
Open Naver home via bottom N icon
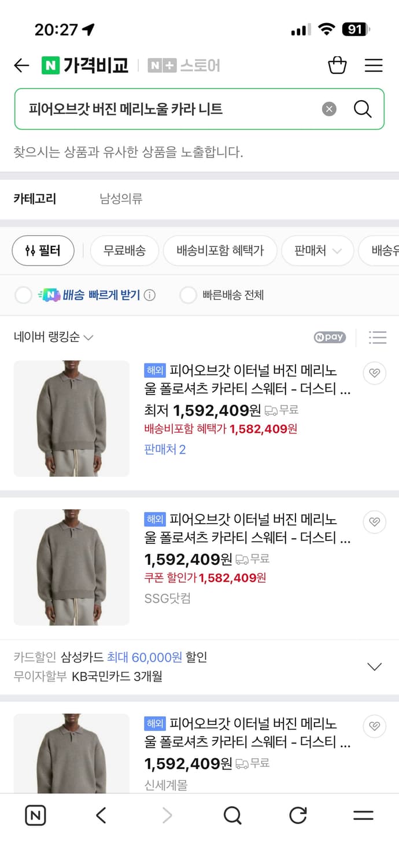pyautogui.click(x=35, y=815)
